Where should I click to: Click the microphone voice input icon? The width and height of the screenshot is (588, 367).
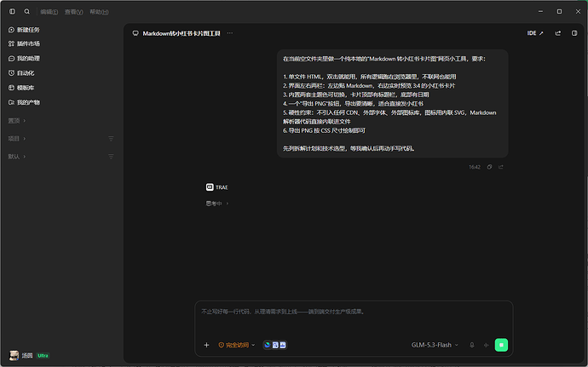[472, 345]
